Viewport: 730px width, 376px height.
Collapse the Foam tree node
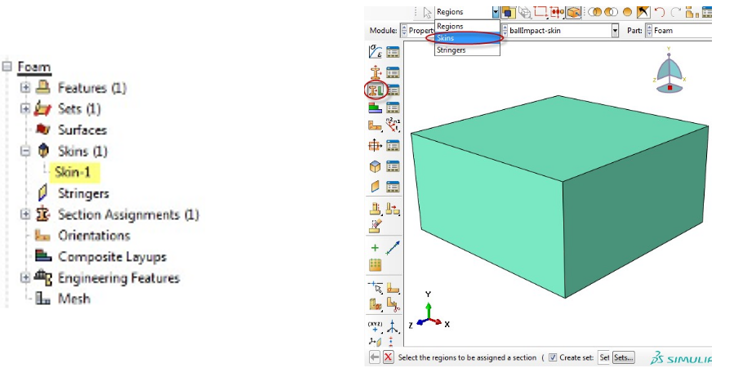point(7,67)
